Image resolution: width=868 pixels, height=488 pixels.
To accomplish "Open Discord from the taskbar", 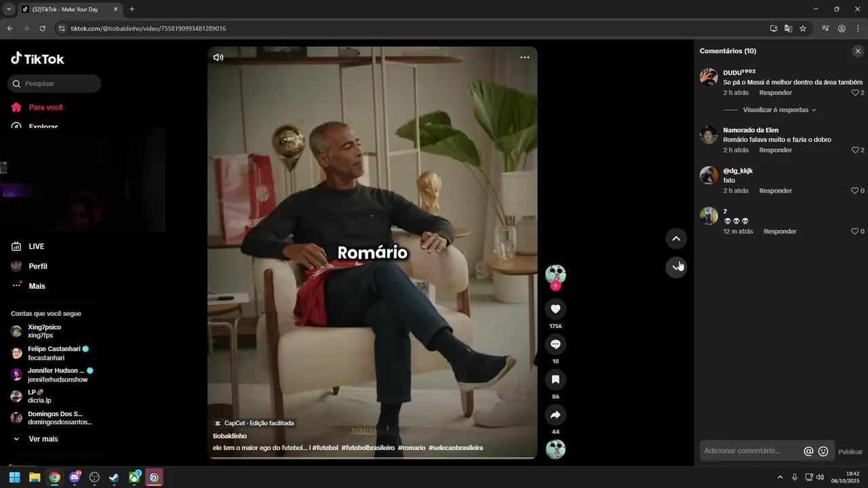I will coord(75,477).
